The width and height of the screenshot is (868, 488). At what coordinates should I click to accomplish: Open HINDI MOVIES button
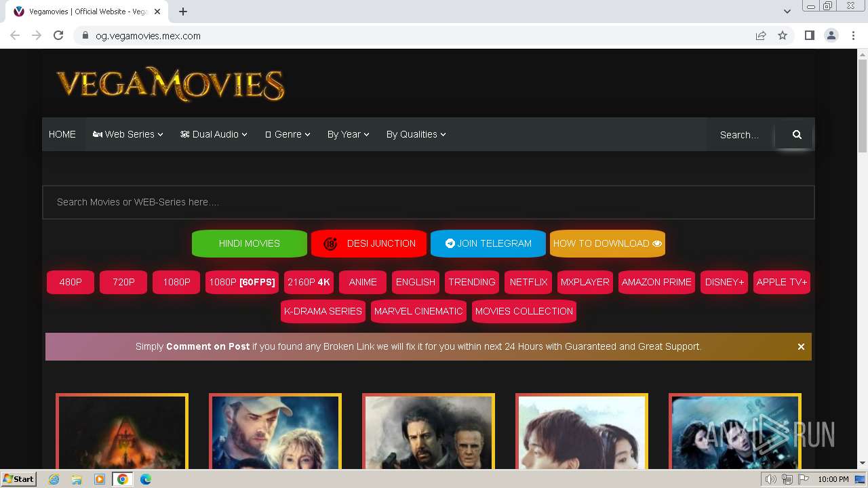coord(250,243)
